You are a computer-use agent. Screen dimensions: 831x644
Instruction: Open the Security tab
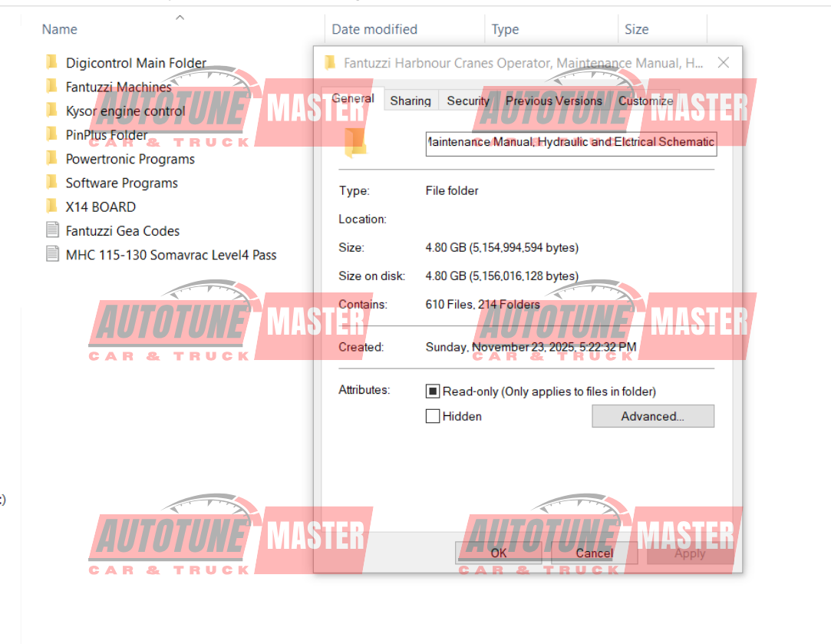click(468, 101)
